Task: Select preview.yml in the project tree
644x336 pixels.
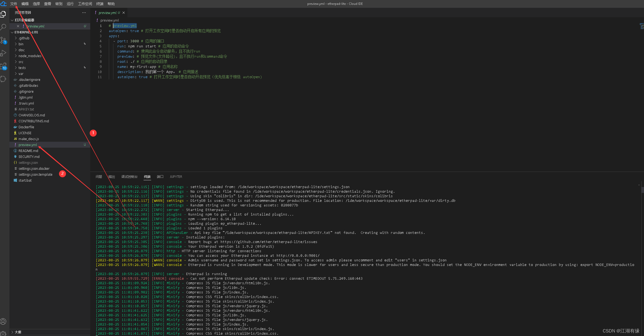Action: click(50, 145)
